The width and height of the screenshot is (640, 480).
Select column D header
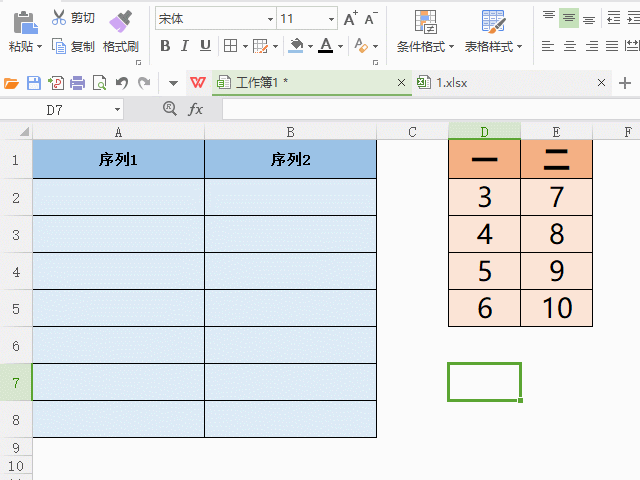pyautogui.click(x=484, y=131)
